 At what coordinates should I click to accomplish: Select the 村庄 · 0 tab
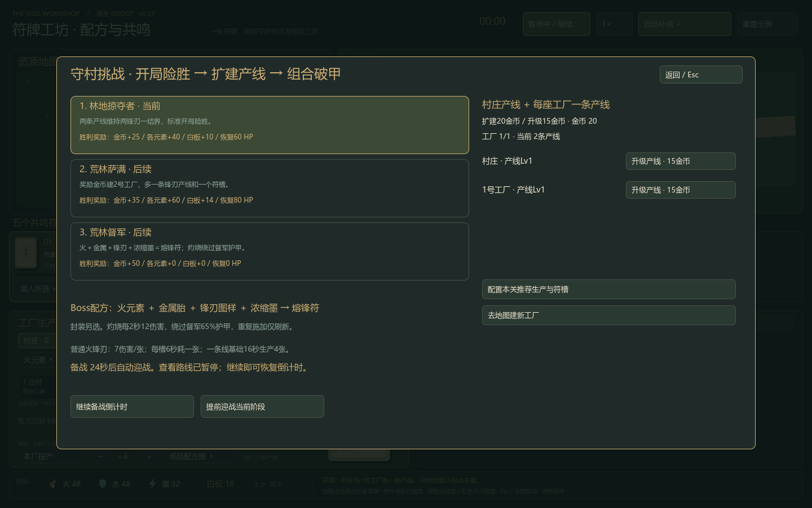(37, 340)
